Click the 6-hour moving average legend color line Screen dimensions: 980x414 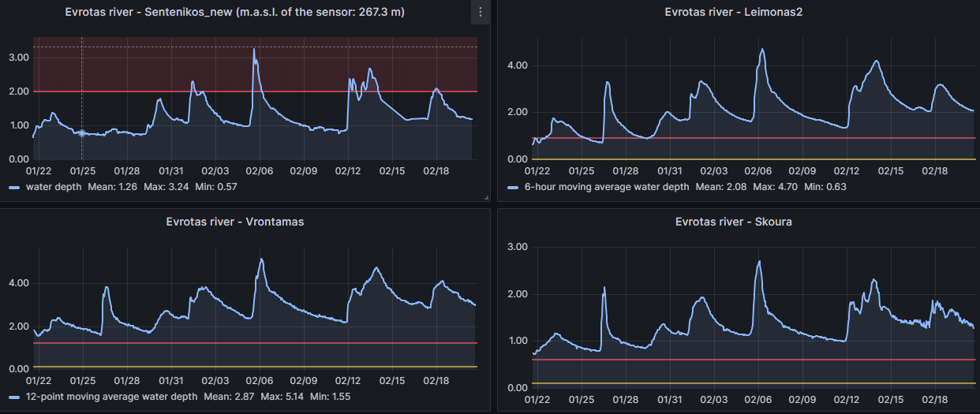[x=514, y=188]
